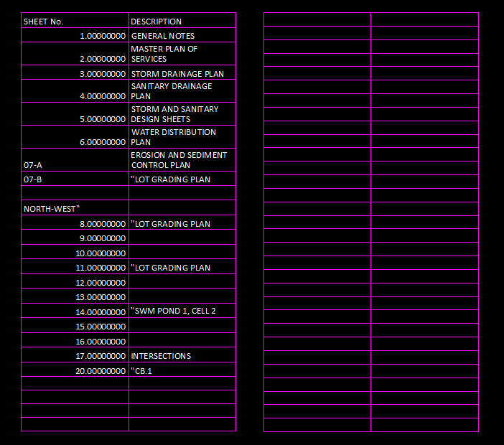Screen dimensions: 504x445
Task: Click LOT GRADING PLAN beside 11.00000000
Action: tap(171, 268)
